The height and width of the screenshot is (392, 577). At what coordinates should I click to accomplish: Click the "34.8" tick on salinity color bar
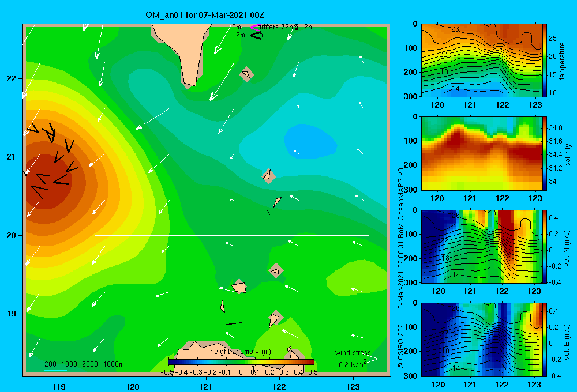[x=555, y=127]
